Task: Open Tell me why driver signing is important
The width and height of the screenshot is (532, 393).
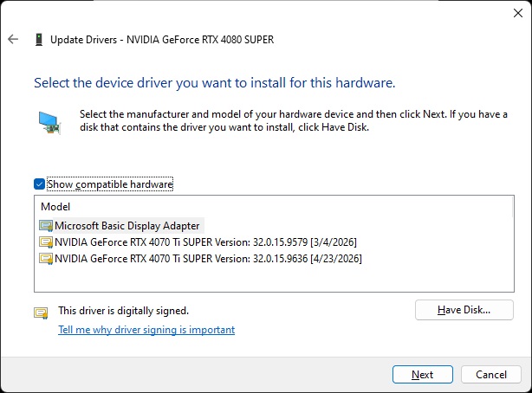Action: click(146, 330)
